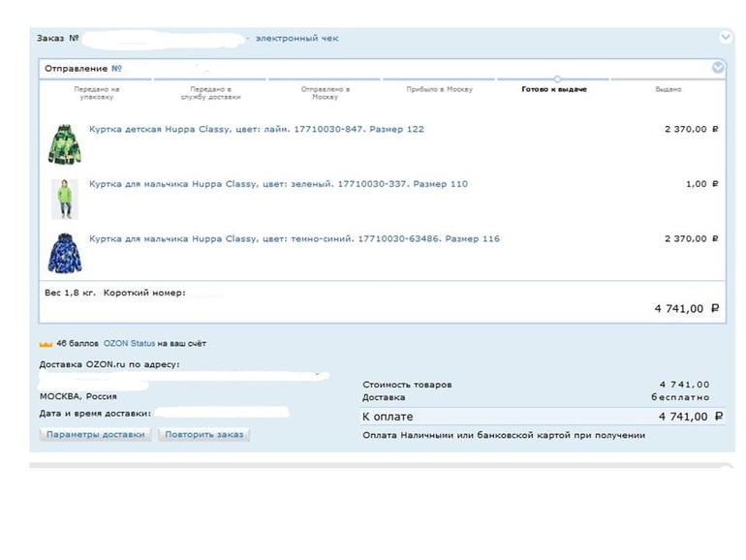Click the Отправлено в Москву step

pos(325,93)
